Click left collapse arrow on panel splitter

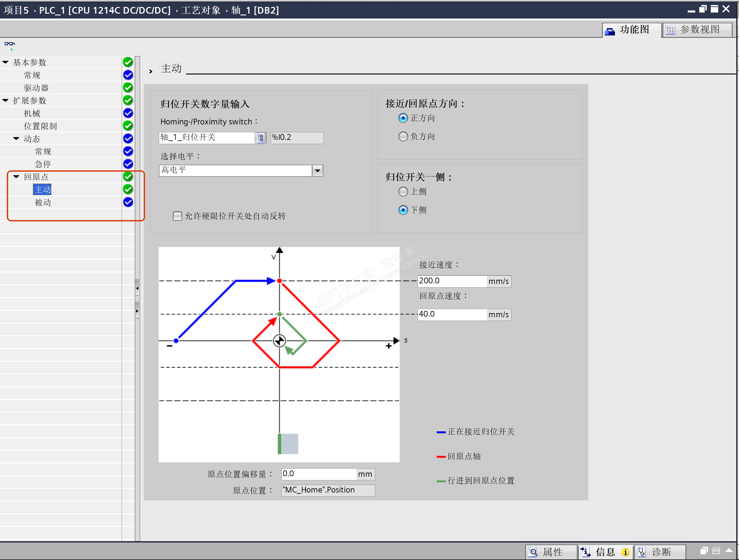click(137, 288)
